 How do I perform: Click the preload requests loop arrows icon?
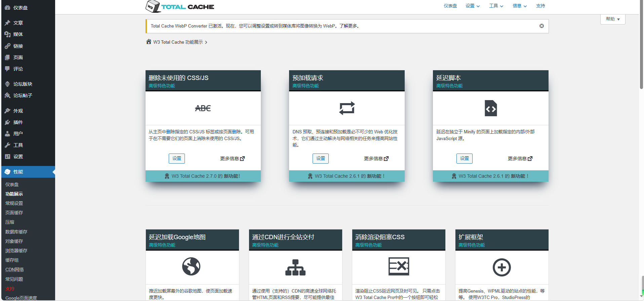click(x=347, y=108)
